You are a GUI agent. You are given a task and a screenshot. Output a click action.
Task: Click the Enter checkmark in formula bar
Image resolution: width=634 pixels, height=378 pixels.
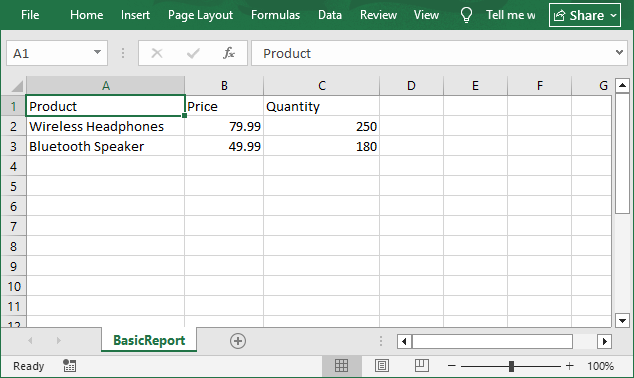[193, 53]
